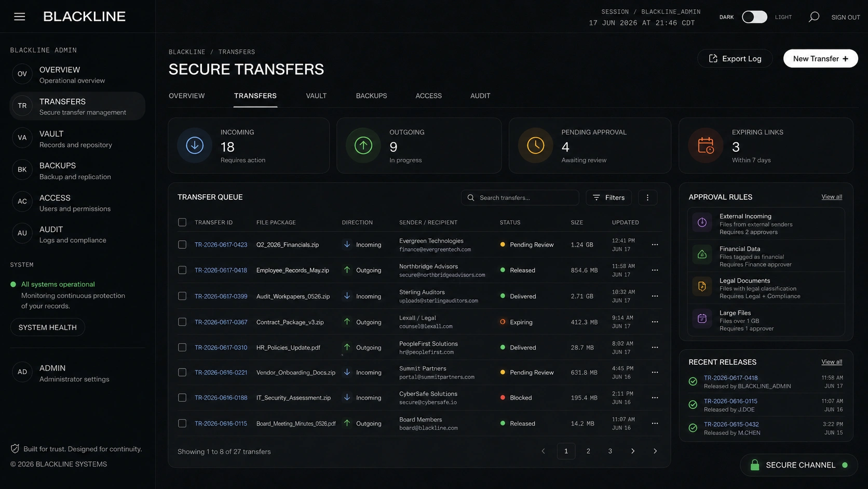Click the Search transfers input field
The image size is (868, 489).
pyautogui.click(x=520, y=197)
